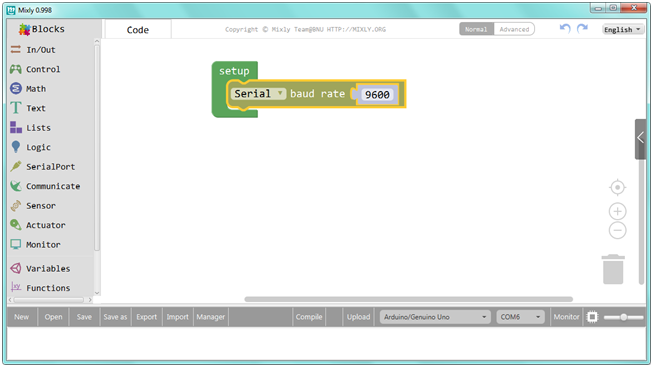Viewport: 653px width, 367px height.
Task: Switch to Normal mode
Action: (x=476, y=29)
